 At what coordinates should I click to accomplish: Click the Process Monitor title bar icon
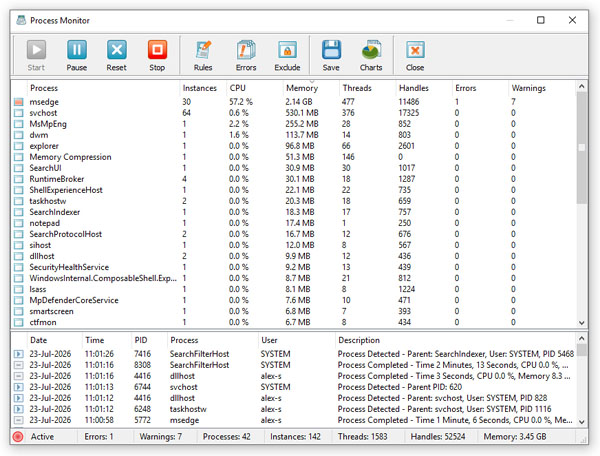21,20
